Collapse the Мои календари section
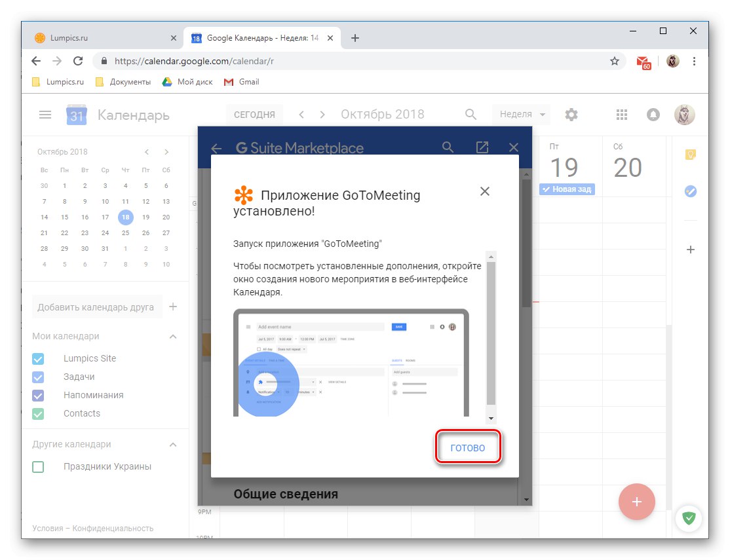The width and height of the screenshot is (730, 560). click(x=172, y=336)
